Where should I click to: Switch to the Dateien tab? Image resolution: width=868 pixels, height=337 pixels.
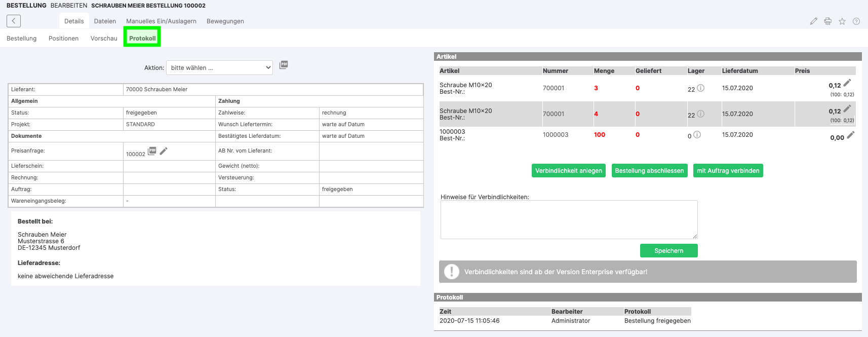click(x=105, y=21)
